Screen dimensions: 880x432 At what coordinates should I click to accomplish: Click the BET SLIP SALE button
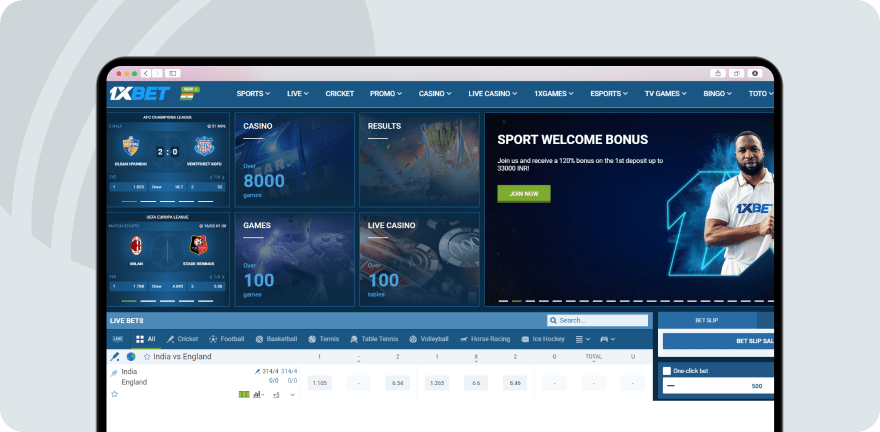[718, 341]
